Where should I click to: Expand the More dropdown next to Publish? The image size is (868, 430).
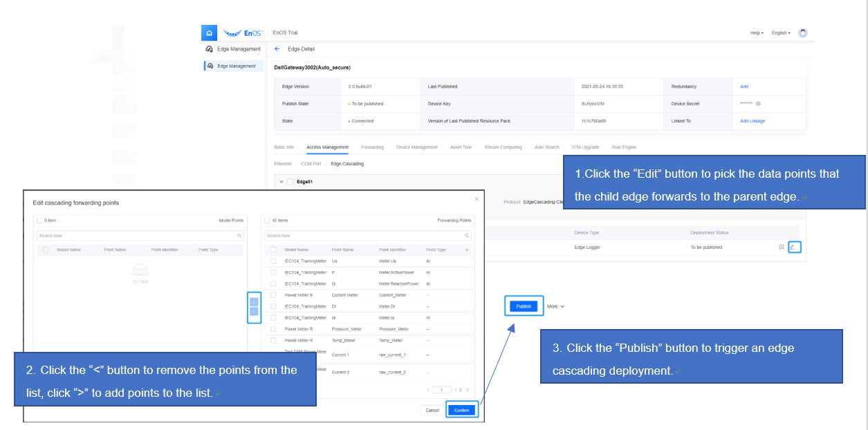556,306
